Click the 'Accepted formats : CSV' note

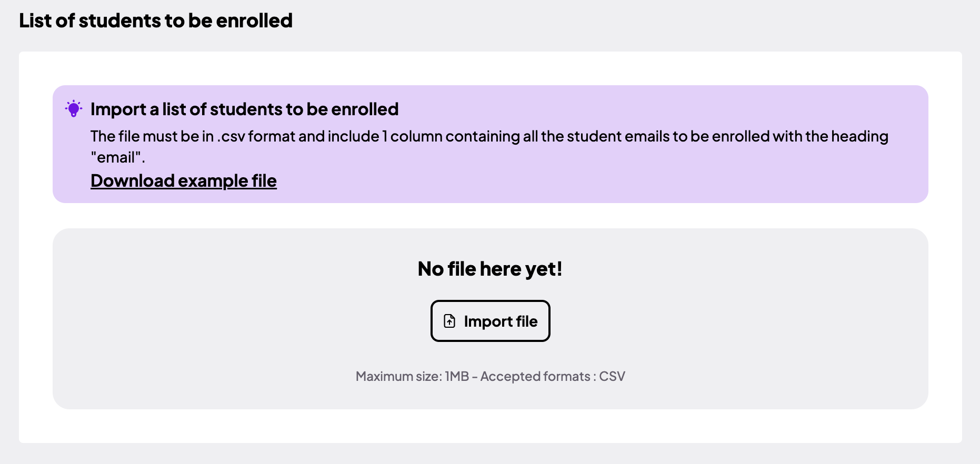pos(553,376)
